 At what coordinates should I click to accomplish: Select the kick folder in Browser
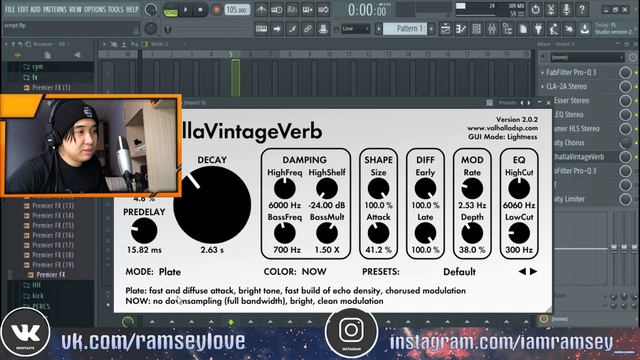pyautogui.click(x=38, y=296)
